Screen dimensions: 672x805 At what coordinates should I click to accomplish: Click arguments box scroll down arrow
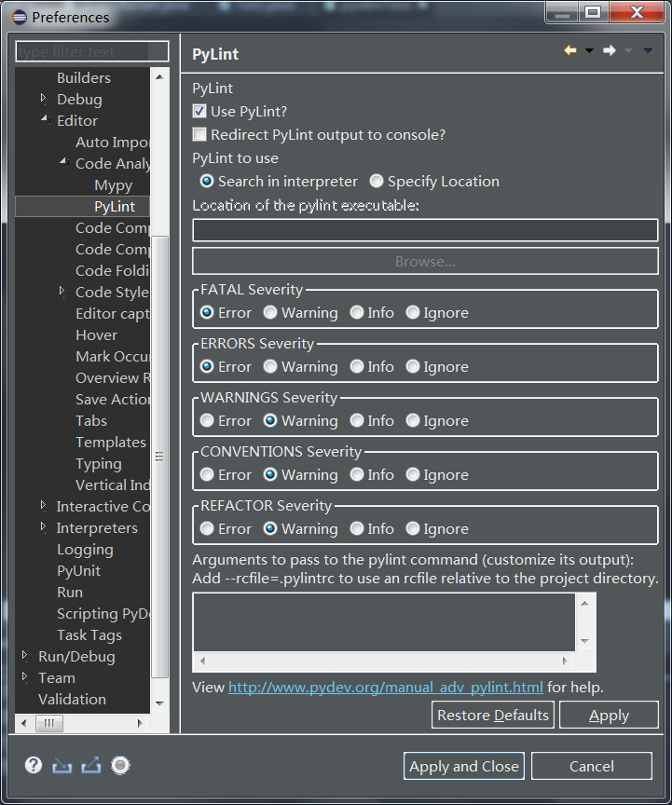pyautogui.click(x=584, y=641)
